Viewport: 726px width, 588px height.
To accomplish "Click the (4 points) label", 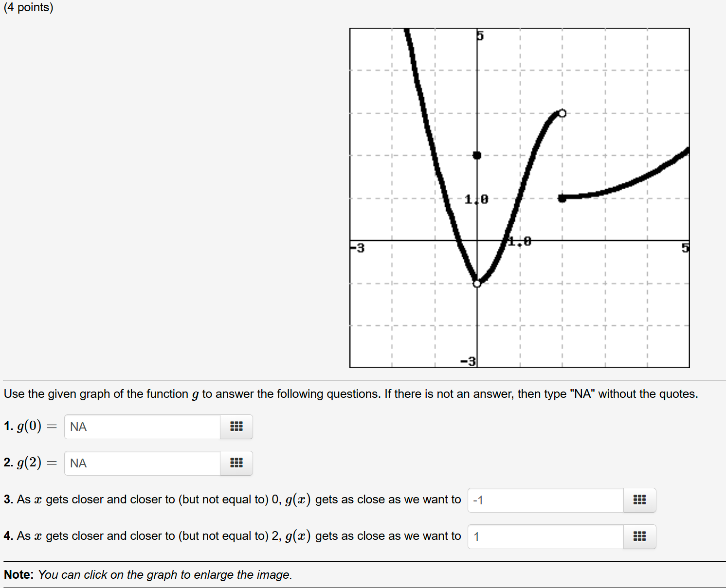I will pos(29,7).
